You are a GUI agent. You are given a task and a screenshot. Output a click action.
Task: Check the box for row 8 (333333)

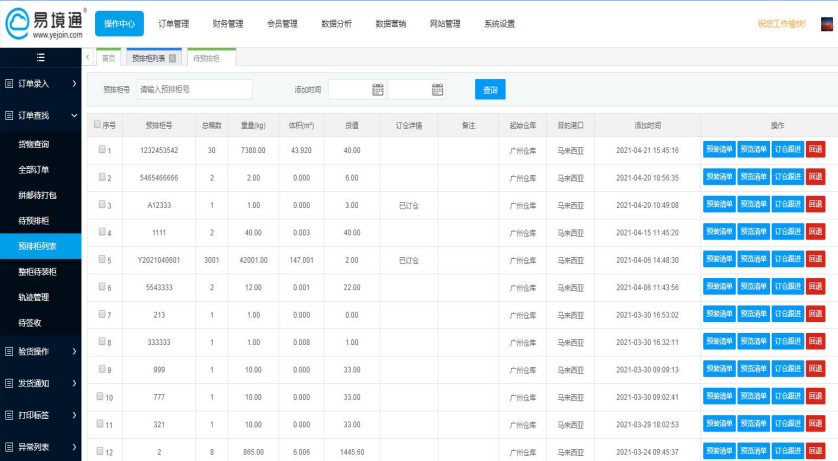pos(102,341)
